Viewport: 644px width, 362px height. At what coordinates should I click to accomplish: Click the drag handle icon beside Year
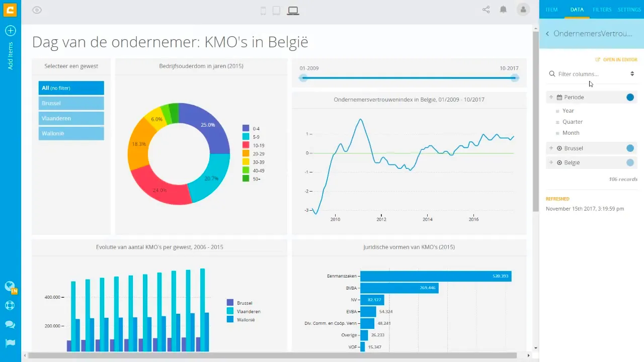pos(557,111)
